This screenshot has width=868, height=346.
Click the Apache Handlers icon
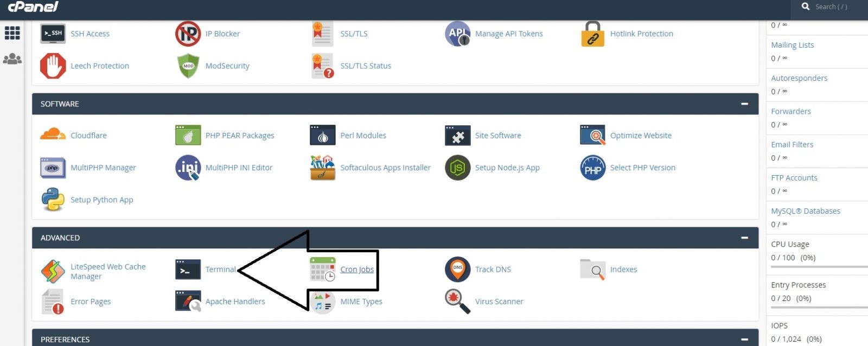[188, 302]
